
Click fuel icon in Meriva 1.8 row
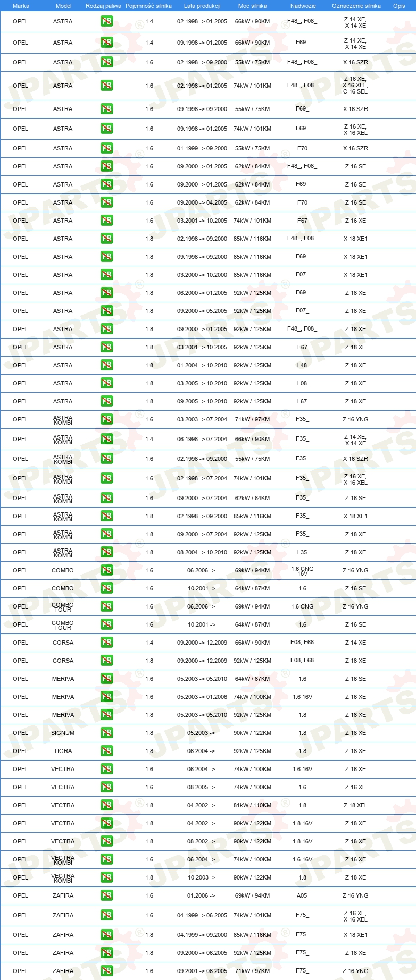click(x=106, y=715)
